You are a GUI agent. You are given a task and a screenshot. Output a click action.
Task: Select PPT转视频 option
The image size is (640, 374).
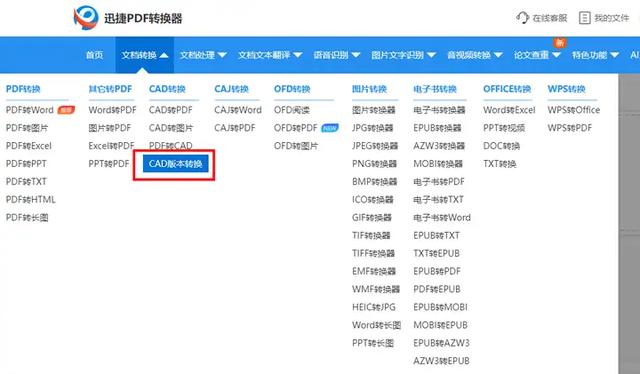coord(504,128)
